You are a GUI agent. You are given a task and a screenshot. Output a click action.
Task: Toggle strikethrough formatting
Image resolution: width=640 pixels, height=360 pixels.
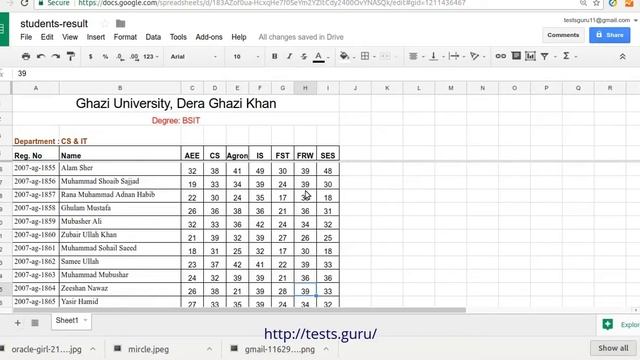pyautogui.click(x=304, y=56)
